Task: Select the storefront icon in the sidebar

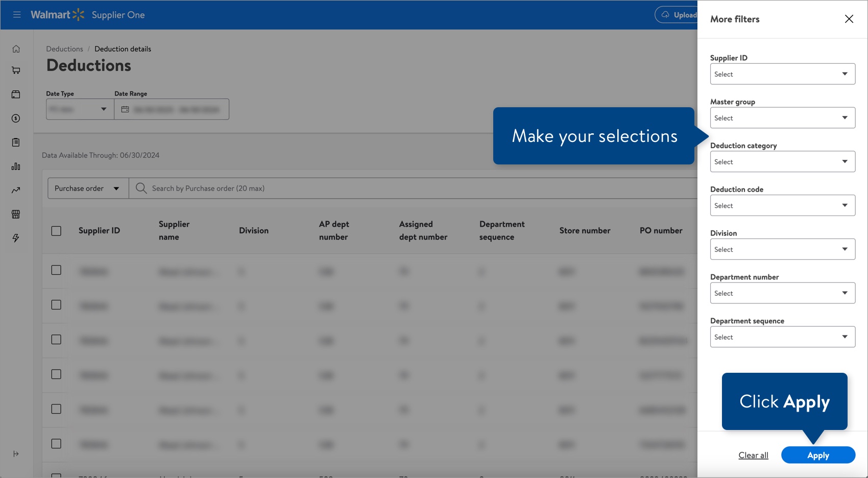Action: 16,214
